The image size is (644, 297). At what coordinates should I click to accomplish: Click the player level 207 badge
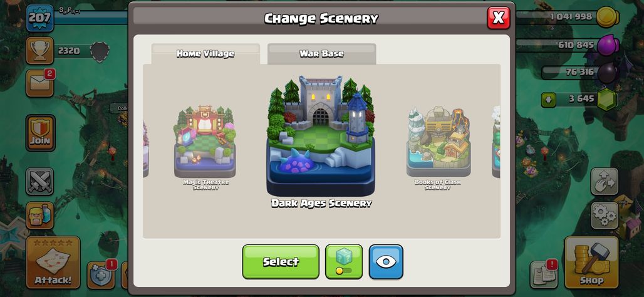click(40, 18)
